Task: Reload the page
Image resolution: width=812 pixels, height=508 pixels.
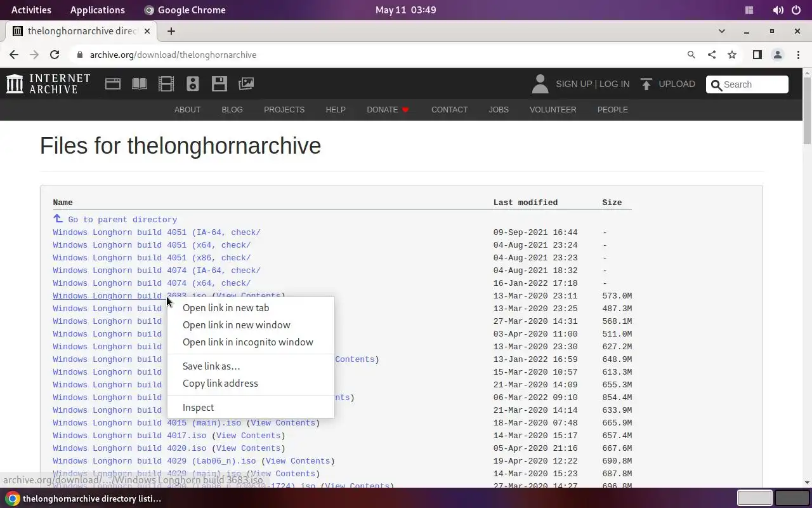Action: tap(55, 55)
